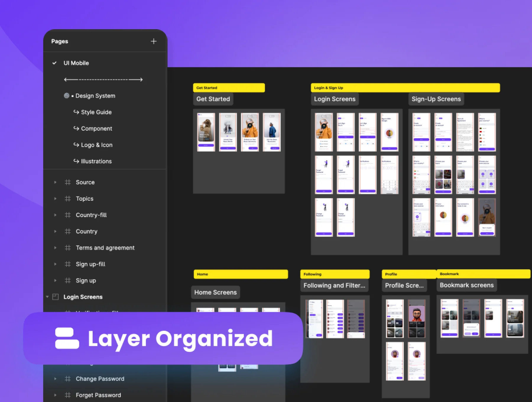Open first Get Started screen thumbnail
Viewport: 532px width, 402px height.
click(206, 132)
